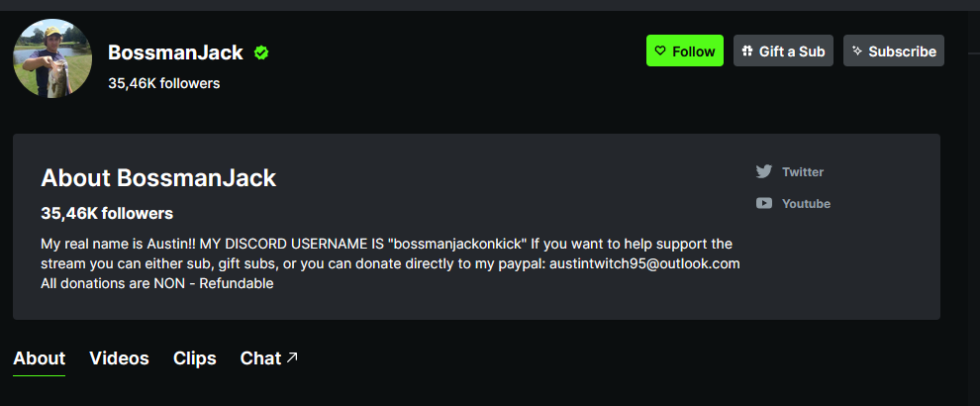The width and height of the screenshot is (980, 406).
Task: Open the BossmanJack profile avatar
Action: (52, 58)
